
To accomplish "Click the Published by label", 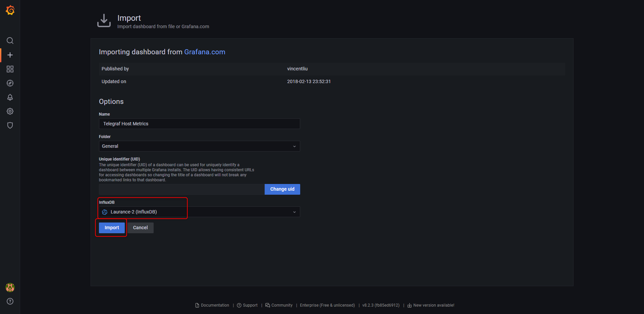I will (x=115, y=69).
